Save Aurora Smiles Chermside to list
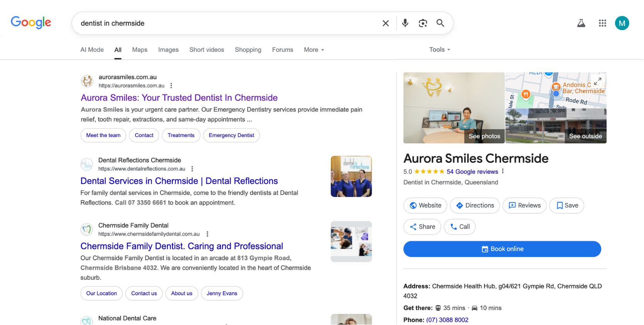The image size is (644, 325). [x=566, y=206]
